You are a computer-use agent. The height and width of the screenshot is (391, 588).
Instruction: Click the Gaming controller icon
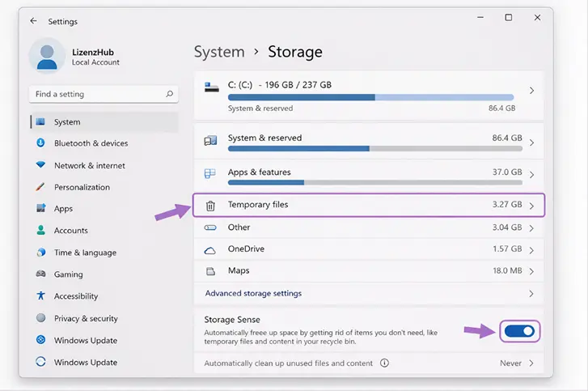(41, 274)
